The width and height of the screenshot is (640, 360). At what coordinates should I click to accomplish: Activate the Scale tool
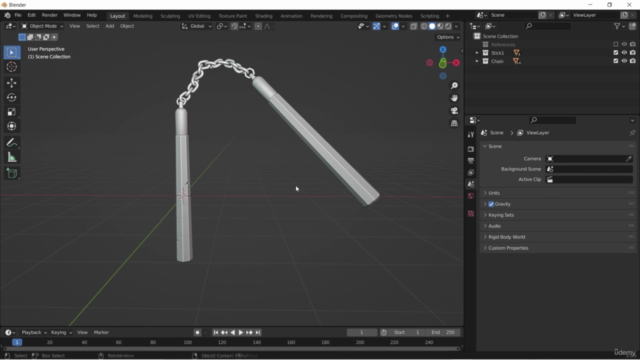click(x=11, y=112)
